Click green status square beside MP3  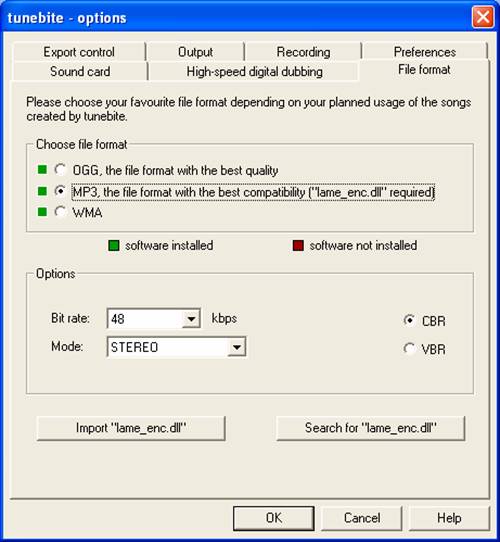(42, 191)
